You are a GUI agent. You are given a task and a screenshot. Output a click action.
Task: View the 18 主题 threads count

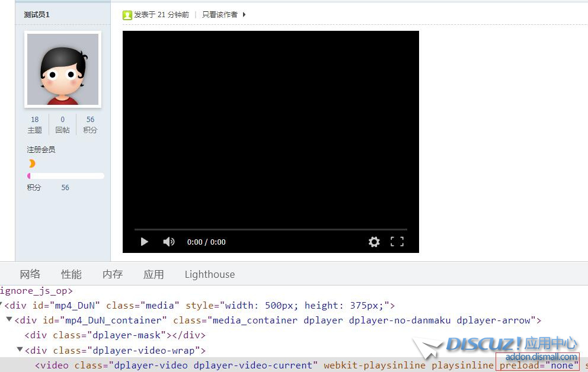[35, 124]
